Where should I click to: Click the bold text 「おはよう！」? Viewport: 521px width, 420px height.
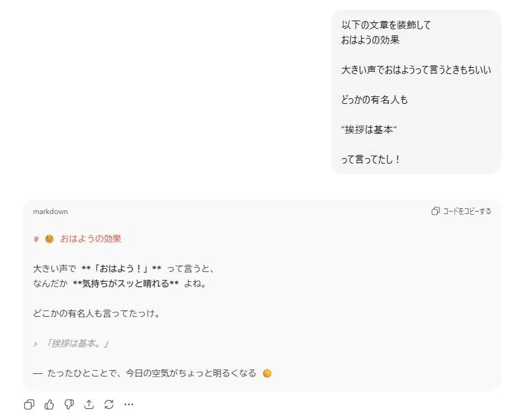coord(121,269)
